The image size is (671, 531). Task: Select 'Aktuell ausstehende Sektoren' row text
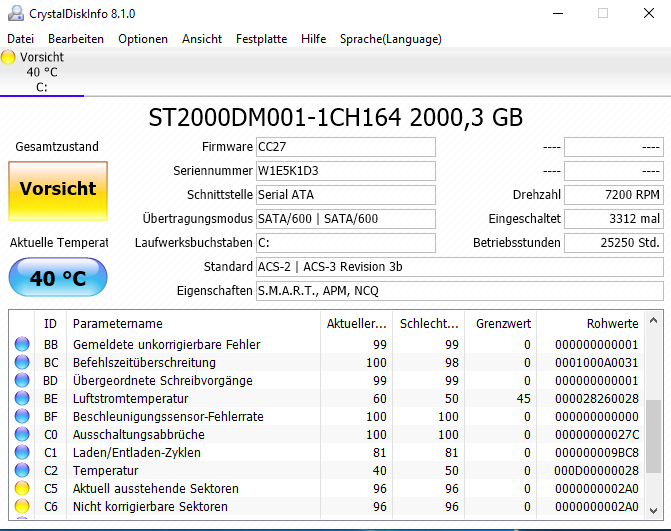coord(156,488)
